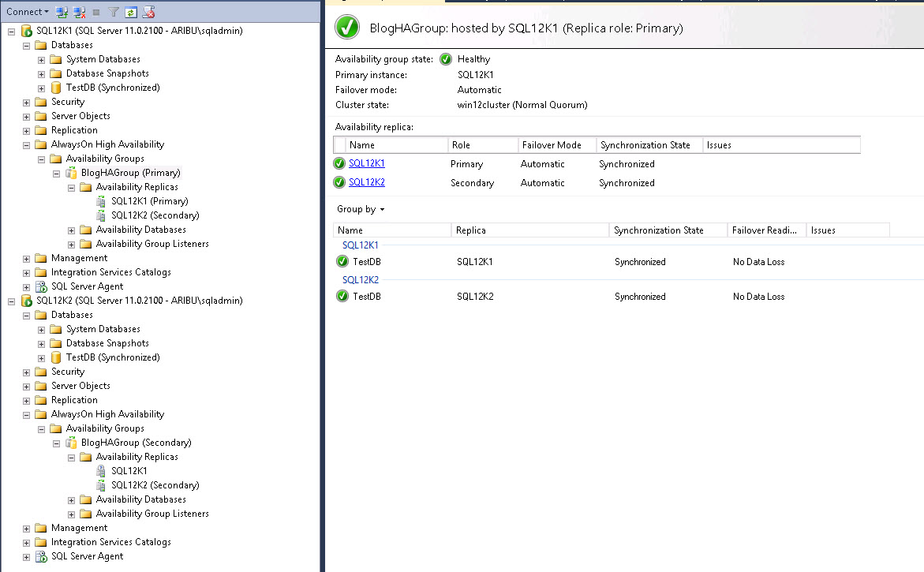Open the Connect dropdown in Object Explorer
The width and height of the screenshot is (924, 572).
[26, 11]
